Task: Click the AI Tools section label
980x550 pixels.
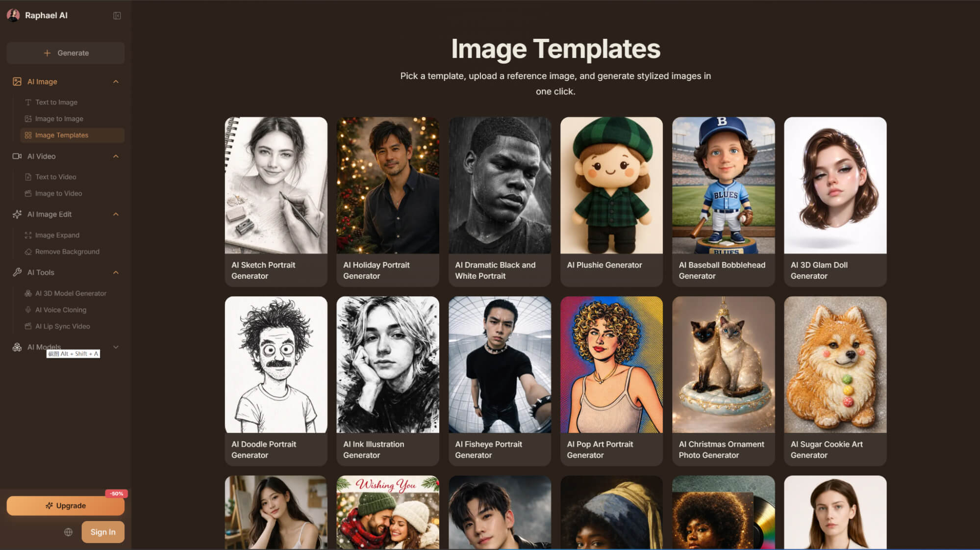Action: [41, 272]
